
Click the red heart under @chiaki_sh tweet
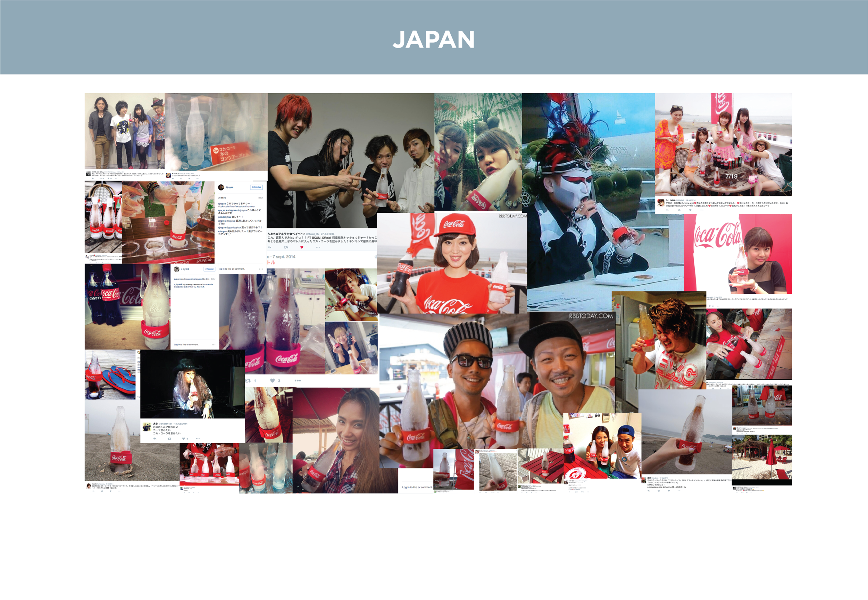click(302, 247)
